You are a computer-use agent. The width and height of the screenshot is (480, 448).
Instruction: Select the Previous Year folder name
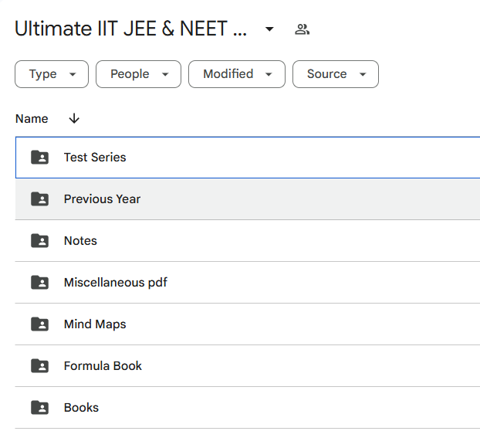coord(102,199)
